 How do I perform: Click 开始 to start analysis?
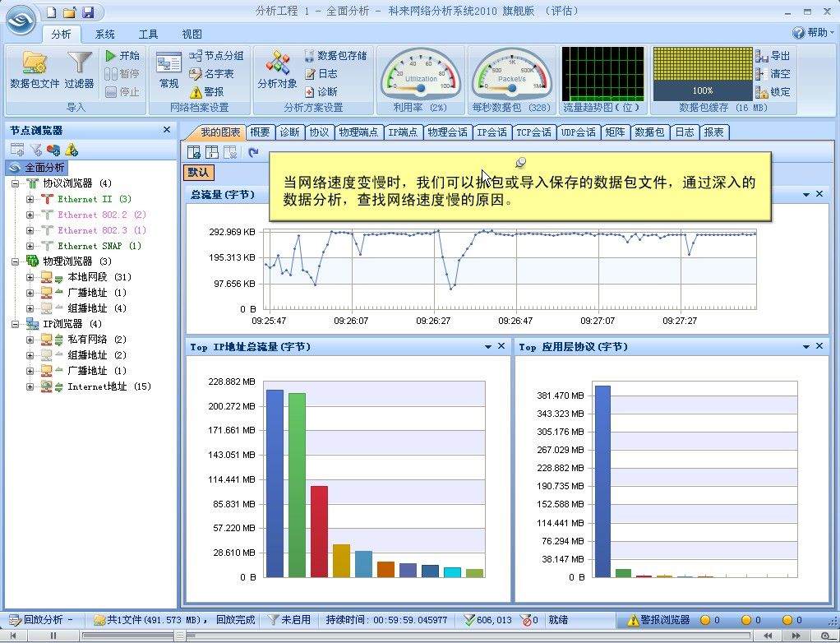point(129,57)
